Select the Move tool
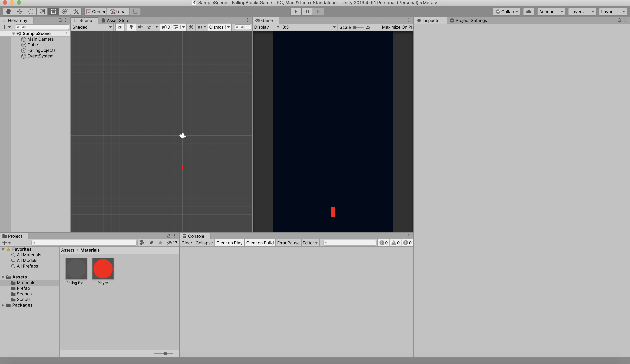Image resolution: width=630 pixels, height=364 pixels. 20,11
